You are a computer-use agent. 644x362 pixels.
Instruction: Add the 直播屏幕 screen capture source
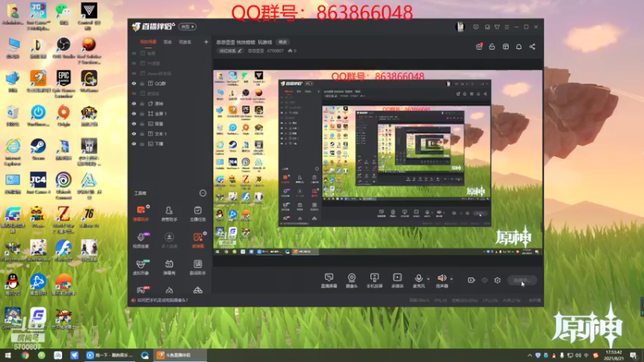tap(329, 280)
